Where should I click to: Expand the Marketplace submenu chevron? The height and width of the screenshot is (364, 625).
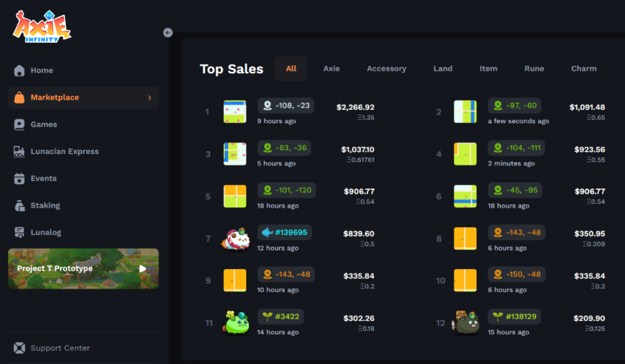(151, 98)
